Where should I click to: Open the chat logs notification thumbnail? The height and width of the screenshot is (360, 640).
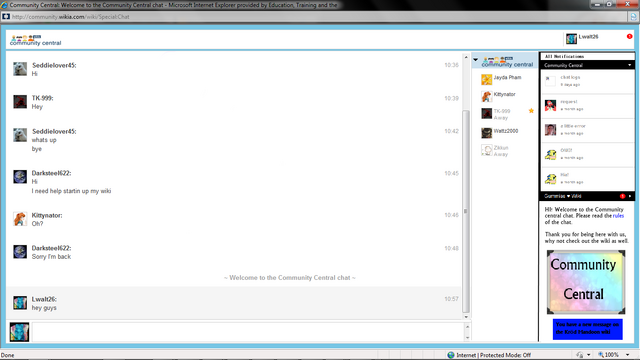(x=550, y=81)
